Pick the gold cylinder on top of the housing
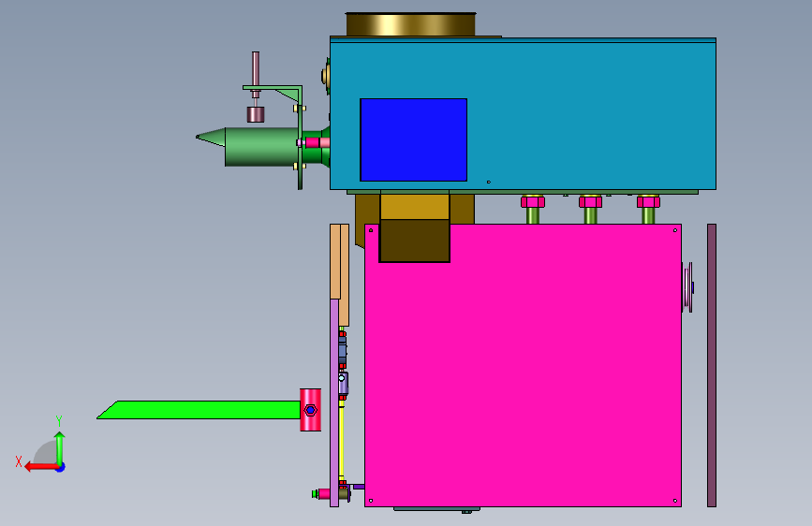 410,24
